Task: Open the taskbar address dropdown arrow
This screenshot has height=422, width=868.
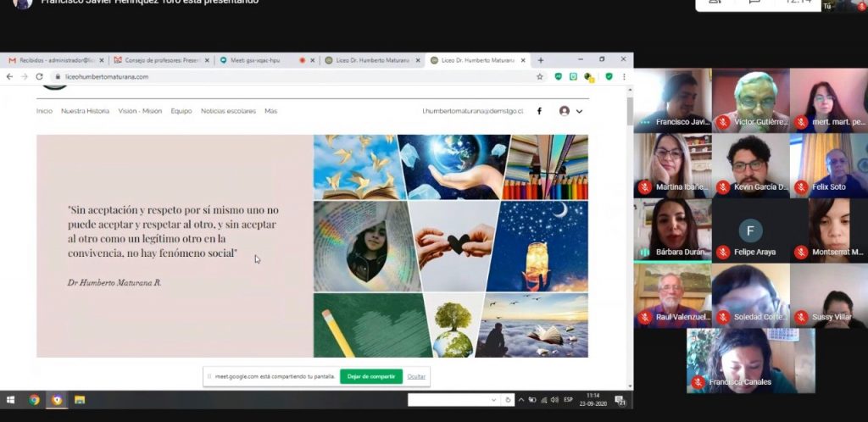Action: [x=494, y=400]
